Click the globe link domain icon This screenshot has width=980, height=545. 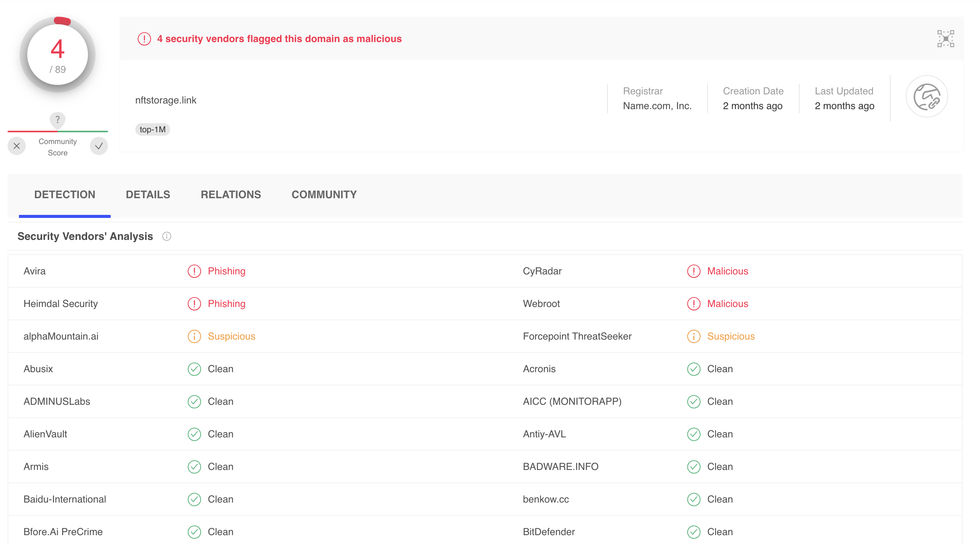(926, 97)
